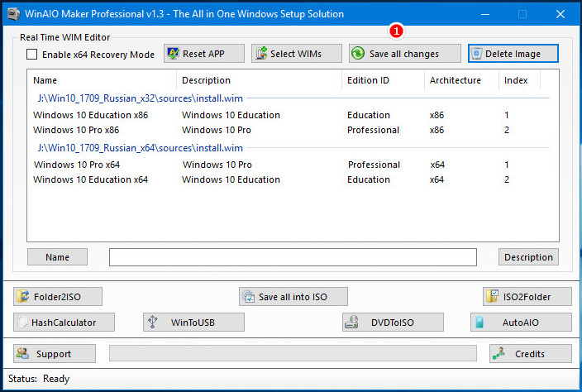
Task: Click the Select WIMs file icon
Action: [x=261, y=54]
